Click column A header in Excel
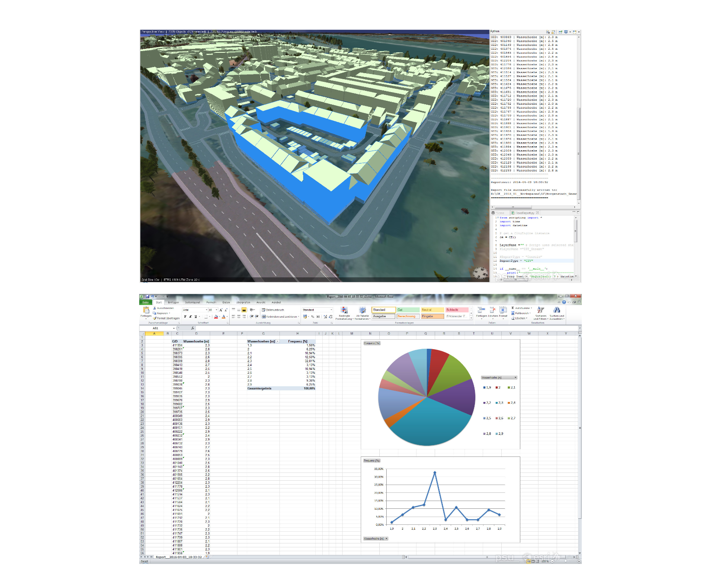This screenshot has height=588, width=721. pos(154,333)
